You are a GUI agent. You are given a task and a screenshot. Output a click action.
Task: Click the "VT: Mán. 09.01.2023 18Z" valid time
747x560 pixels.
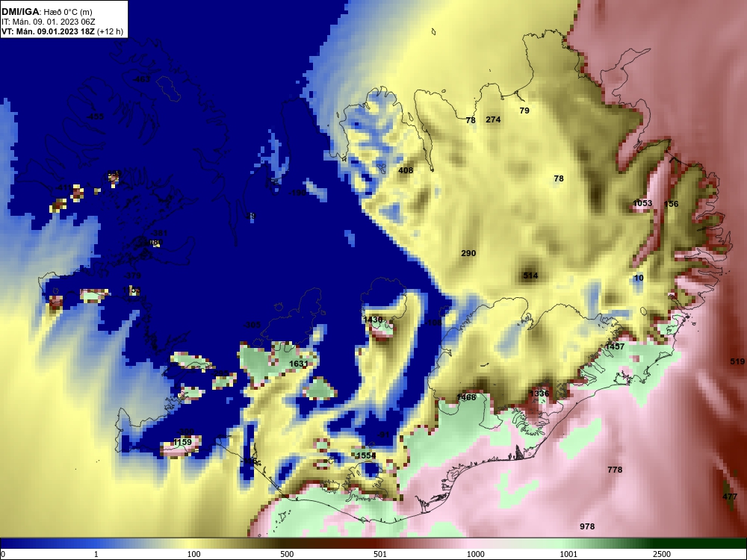48,32
